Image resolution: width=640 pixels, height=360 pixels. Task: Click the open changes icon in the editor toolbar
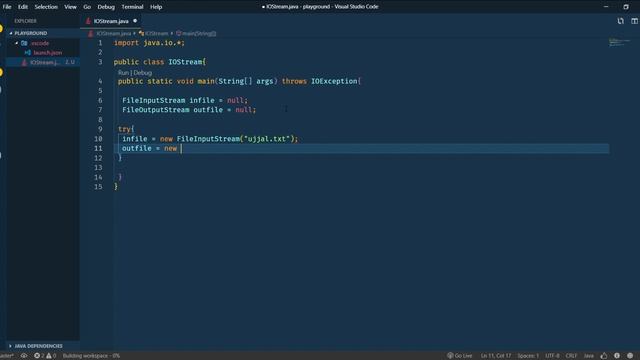[x=620, y=21]
